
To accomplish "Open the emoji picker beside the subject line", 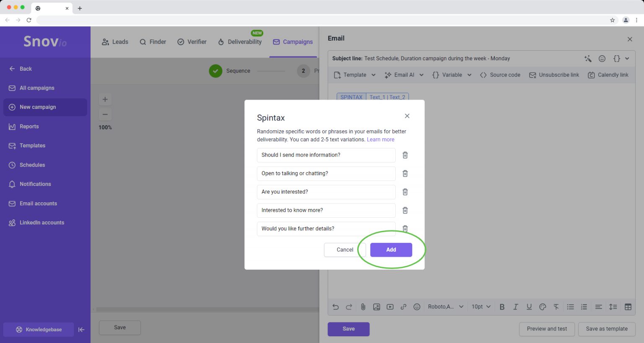I will coord(602,59).
